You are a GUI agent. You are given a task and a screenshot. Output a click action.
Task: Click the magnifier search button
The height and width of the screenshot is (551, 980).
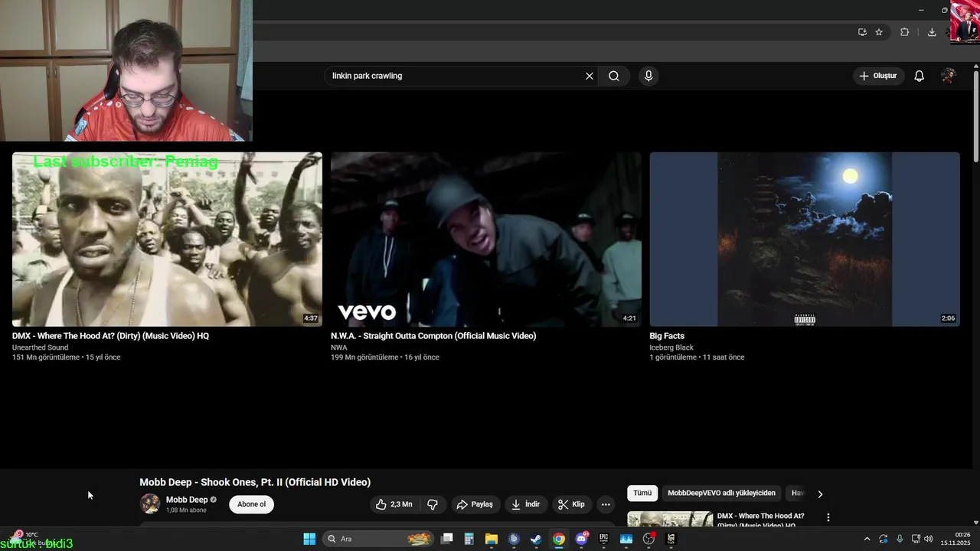pos(614,76)
